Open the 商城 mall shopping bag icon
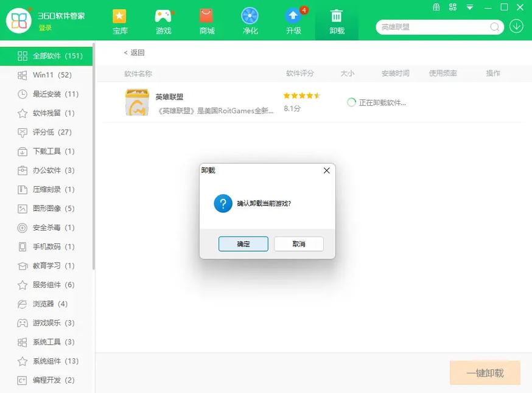The width and height of the screenshot is (532, 393). 206,17
